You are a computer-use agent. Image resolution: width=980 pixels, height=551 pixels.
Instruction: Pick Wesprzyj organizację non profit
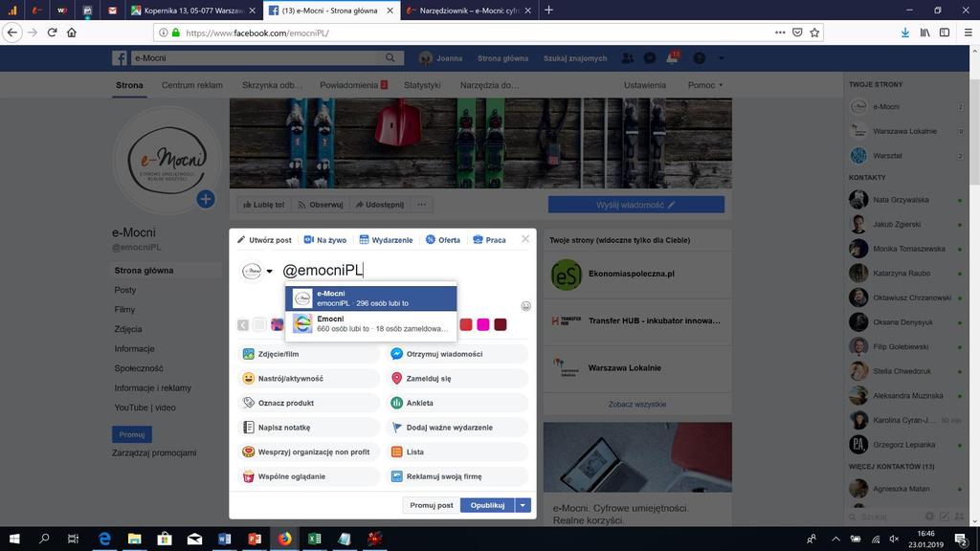309,452
